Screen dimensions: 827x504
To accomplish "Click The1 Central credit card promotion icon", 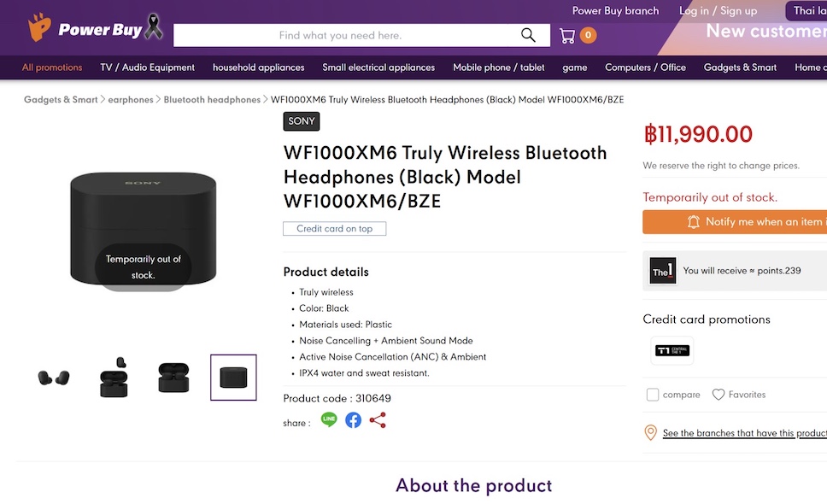I will (x=672, y=350).
